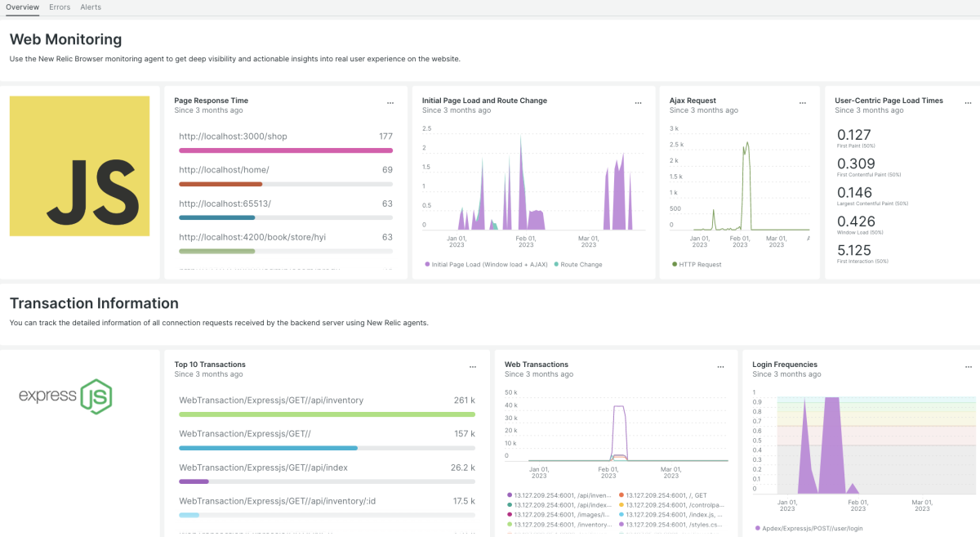Select the localhost:3000/shop pink bar
Image resolution: width=980 pixels, height=537 pixels.
(285, 150)
